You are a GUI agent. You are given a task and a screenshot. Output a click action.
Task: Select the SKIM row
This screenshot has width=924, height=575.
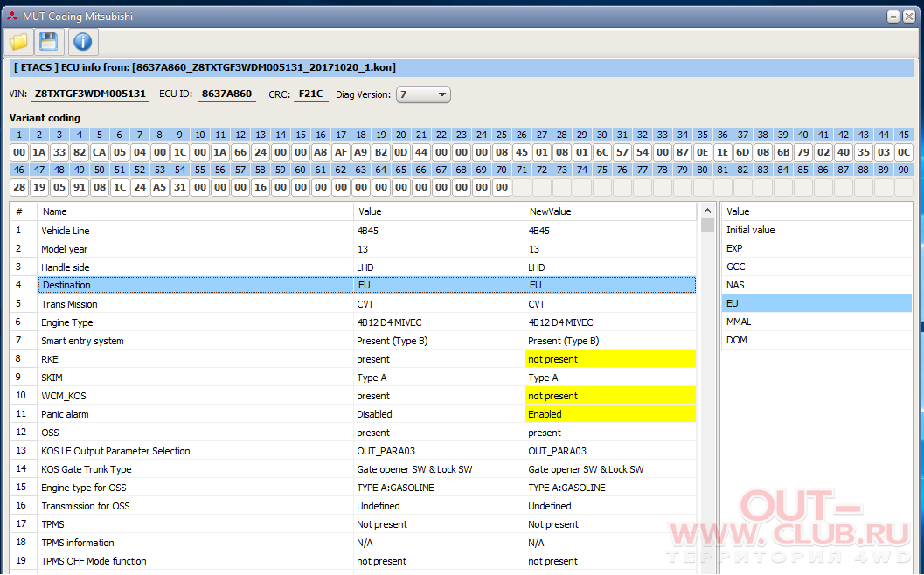coord(353,377)
